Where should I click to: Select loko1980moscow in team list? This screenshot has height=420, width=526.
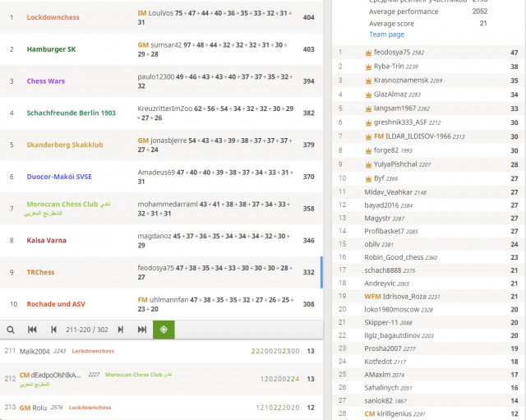[x=392, y=309]
